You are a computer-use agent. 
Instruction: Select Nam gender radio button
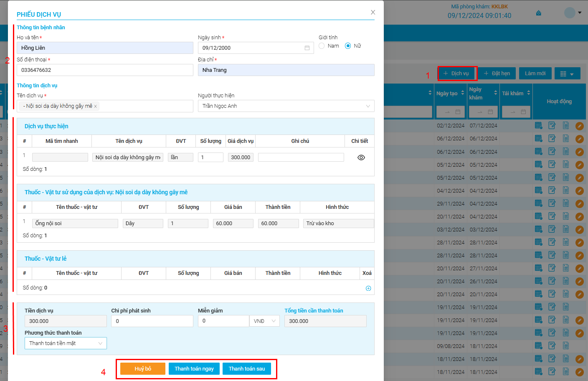click(x=322, y=46)
